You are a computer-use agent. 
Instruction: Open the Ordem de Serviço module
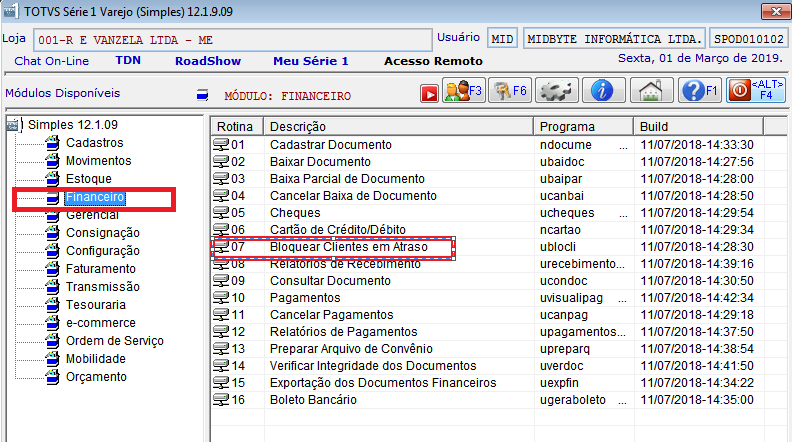click(x=115, y=341)
